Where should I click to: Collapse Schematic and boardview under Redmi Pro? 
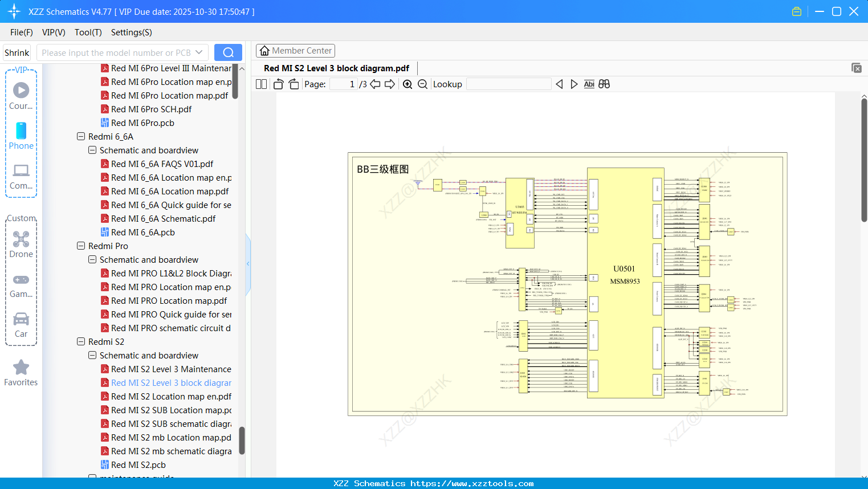pos(92,259)
